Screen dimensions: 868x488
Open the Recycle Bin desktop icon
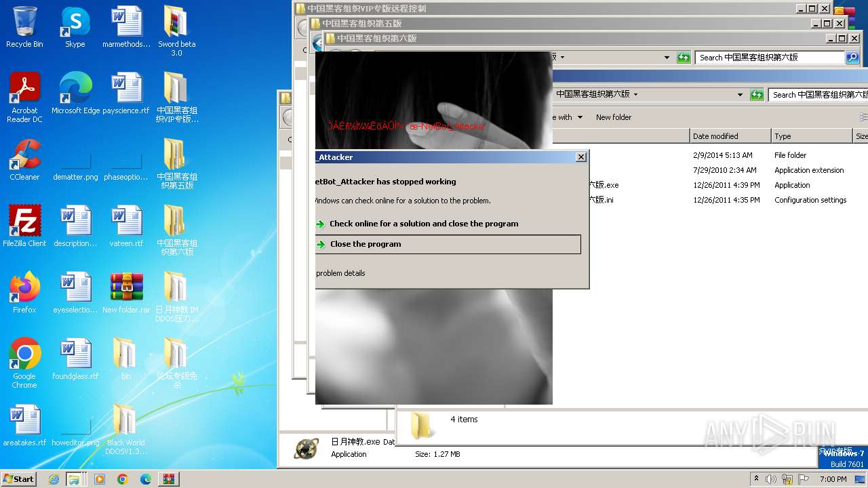pos(24,27)
